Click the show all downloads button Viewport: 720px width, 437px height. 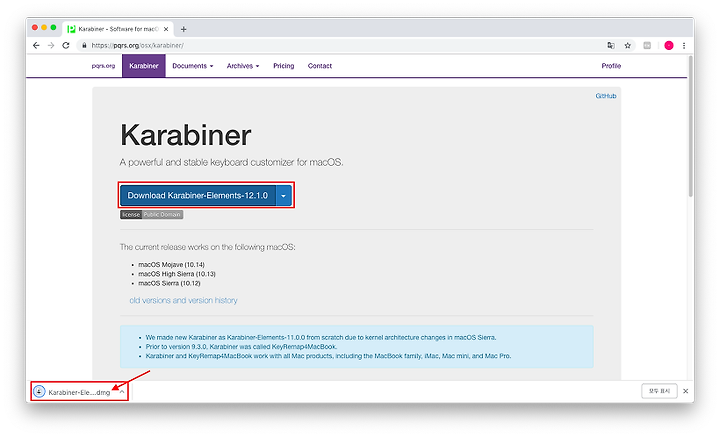(659, 391)
